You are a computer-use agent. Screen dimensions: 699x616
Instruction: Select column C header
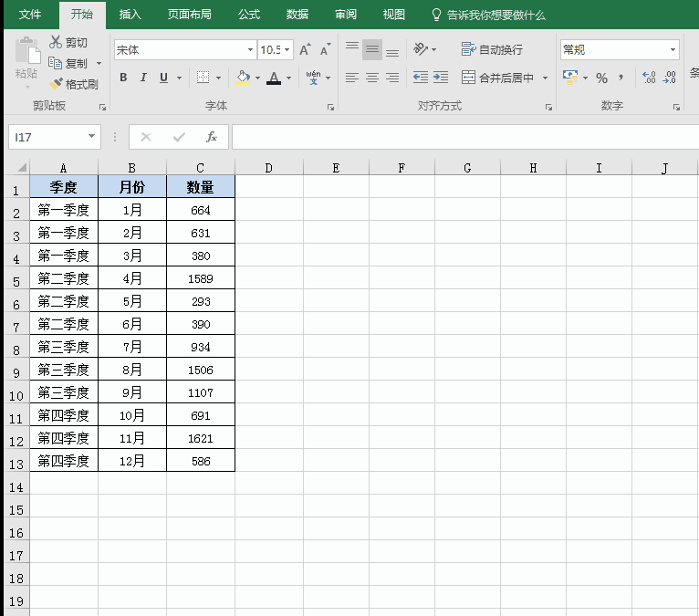tap(200, 168)
